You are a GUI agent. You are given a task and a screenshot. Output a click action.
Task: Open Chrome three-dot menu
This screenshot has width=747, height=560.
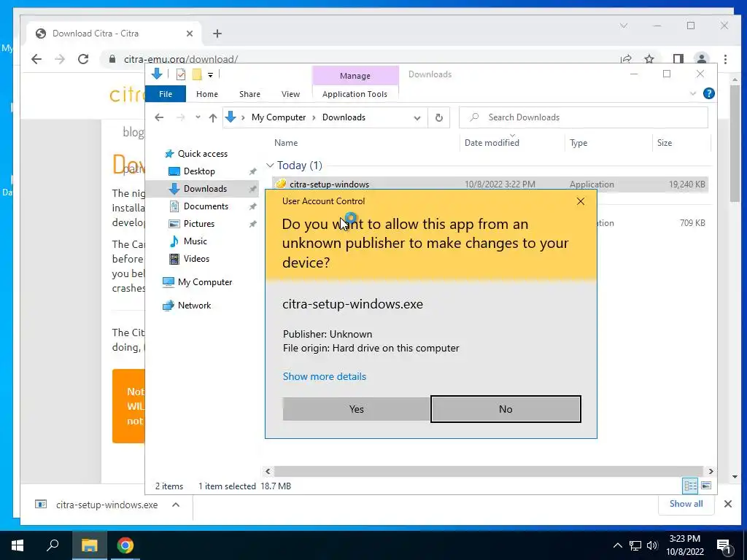point(725,59)
